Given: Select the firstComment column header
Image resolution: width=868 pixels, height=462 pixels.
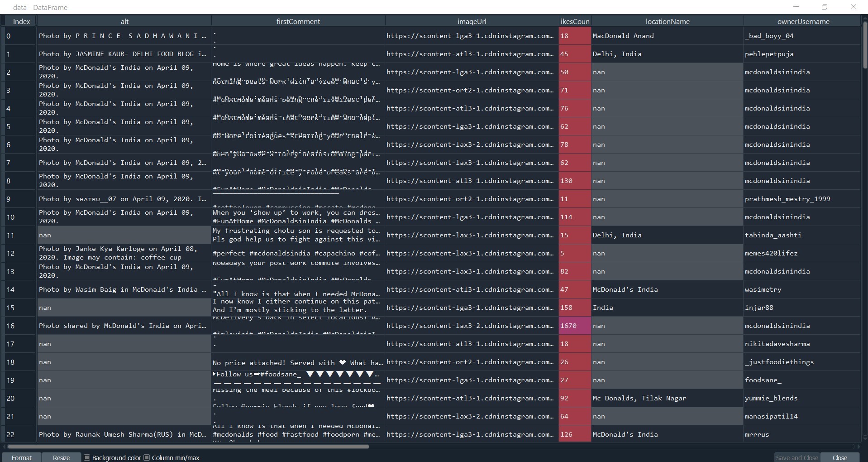Looking at the screenshot, I should (298, 21).
